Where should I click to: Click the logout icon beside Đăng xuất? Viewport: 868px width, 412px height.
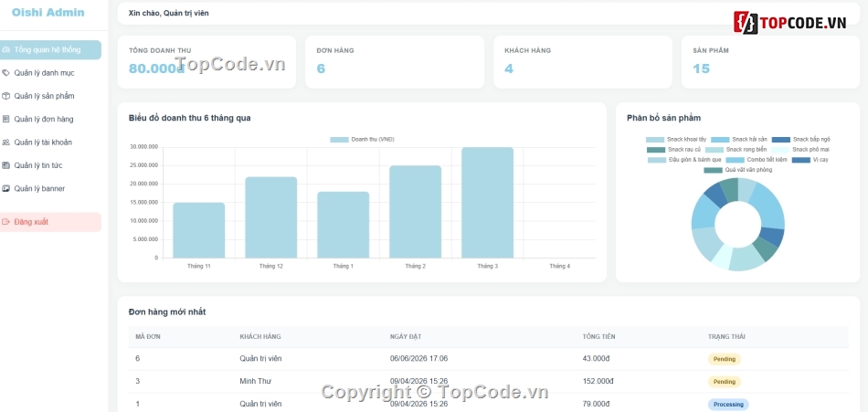pyautogui.click(x=6, y=222)
